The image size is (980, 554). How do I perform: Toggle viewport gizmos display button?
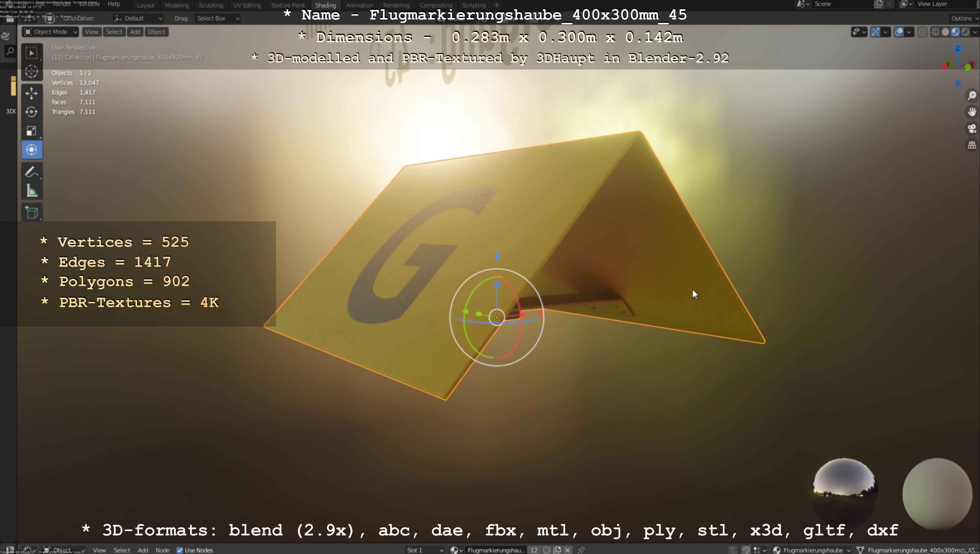point(875,32)
